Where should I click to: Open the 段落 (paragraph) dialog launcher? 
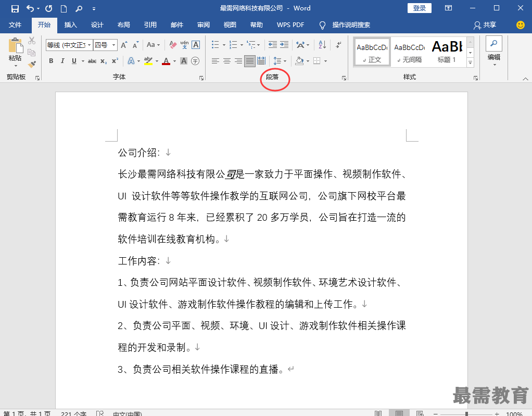344,78
